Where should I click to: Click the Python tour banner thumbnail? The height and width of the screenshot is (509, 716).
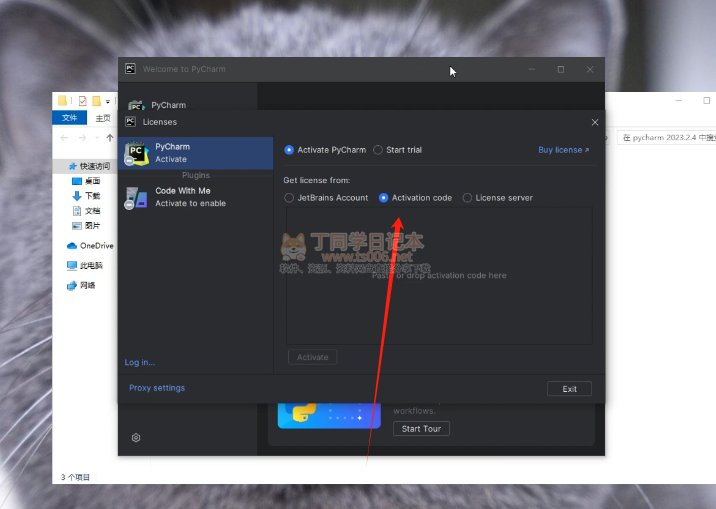point(329,415)
